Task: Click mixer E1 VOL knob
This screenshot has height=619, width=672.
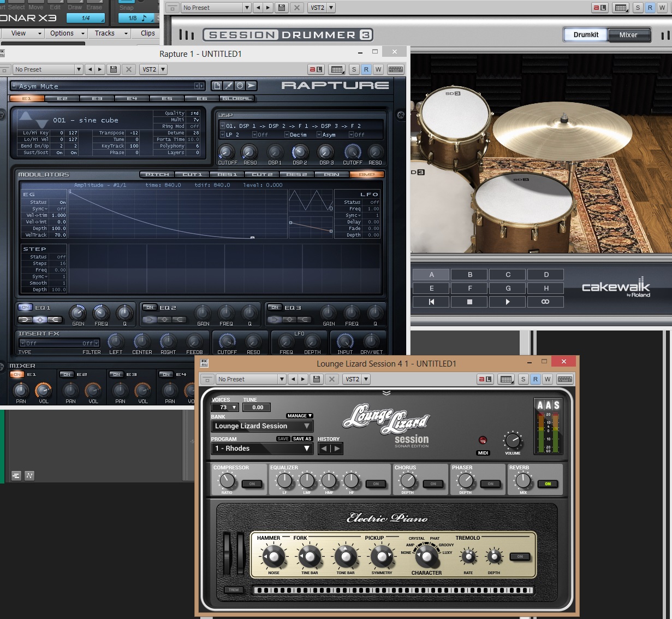Action: click(43, 390)
